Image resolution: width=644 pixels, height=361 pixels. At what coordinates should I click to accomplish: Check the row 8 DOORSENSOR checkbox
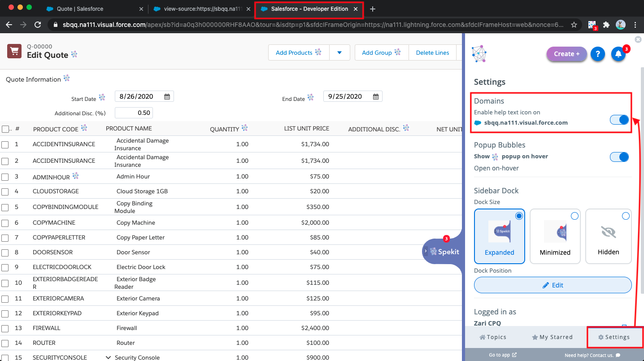pyautogui.click(x=5, y=252)
